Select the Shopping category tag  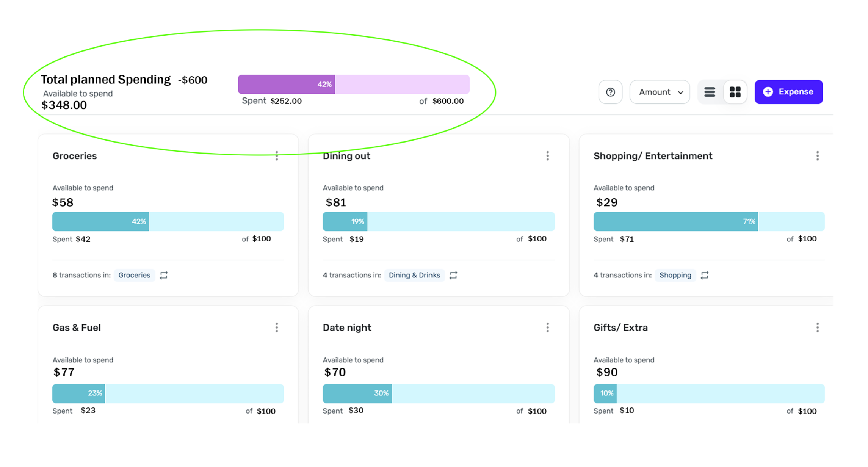coord(675,275)
